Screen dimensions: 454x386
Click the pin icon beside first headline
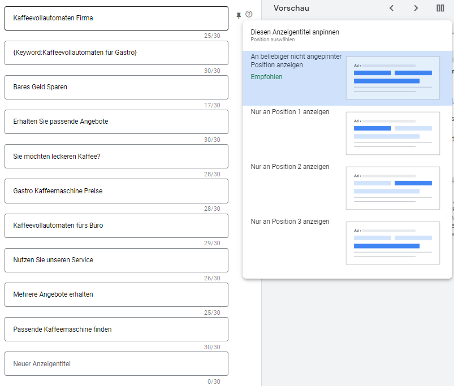point(239,15)
